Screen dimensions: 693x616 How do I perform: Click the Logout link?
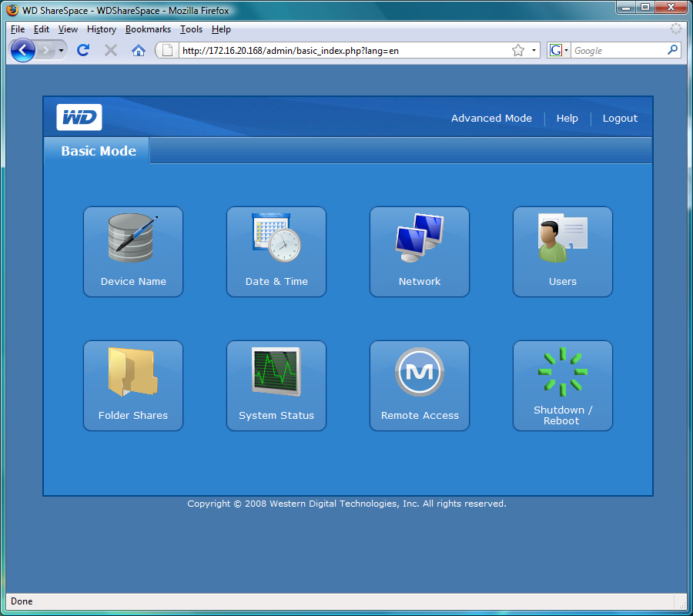[620, 118]
